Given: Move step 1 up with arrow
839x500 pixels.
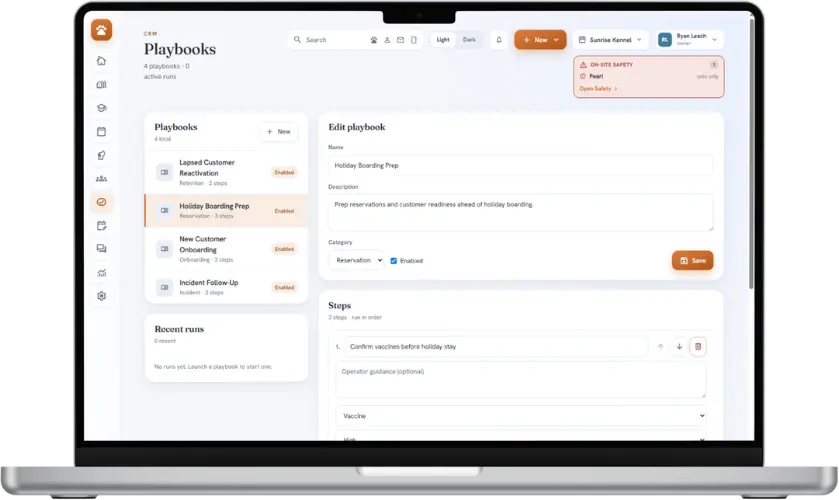Looking at the screenshot, I should 660,347.
